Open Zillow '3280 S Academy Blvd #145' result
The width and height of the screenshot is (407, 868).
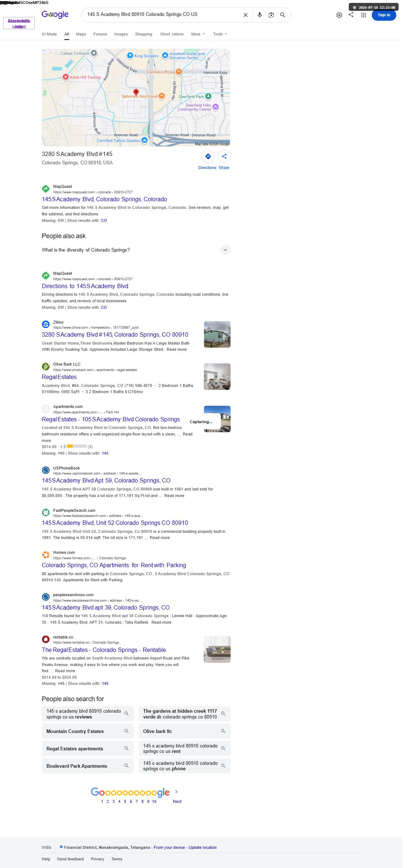115,334
